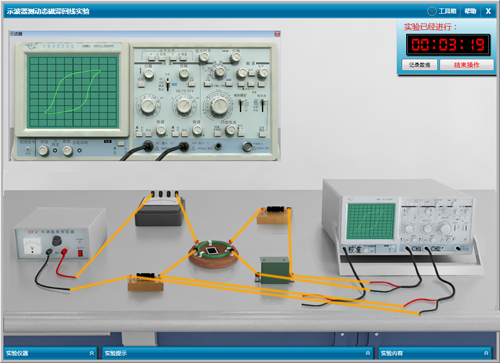Click the CH2 VOLTS/DIV knob
This screenshot has height=363, width=500.
(184, 106)
